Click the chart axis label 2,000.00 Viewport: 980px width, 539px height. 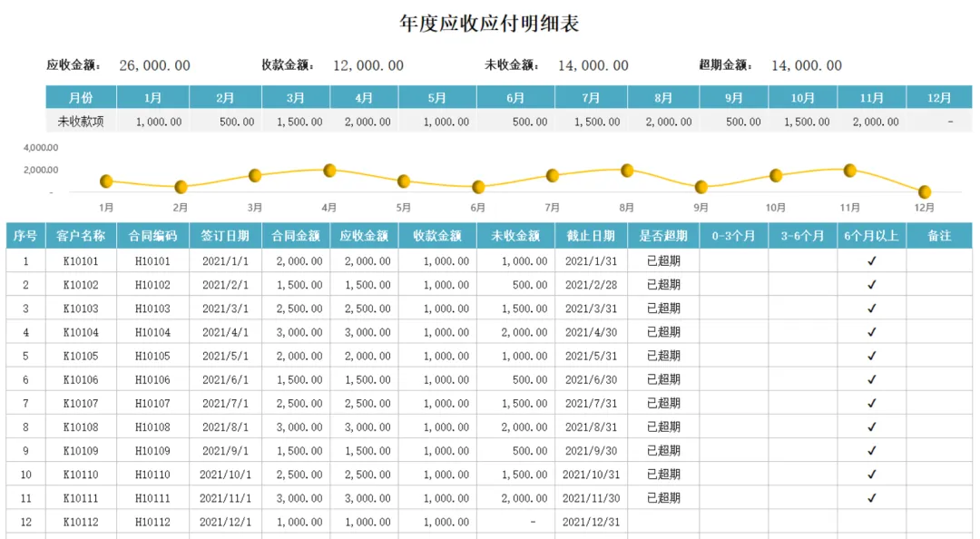[41, 170]
